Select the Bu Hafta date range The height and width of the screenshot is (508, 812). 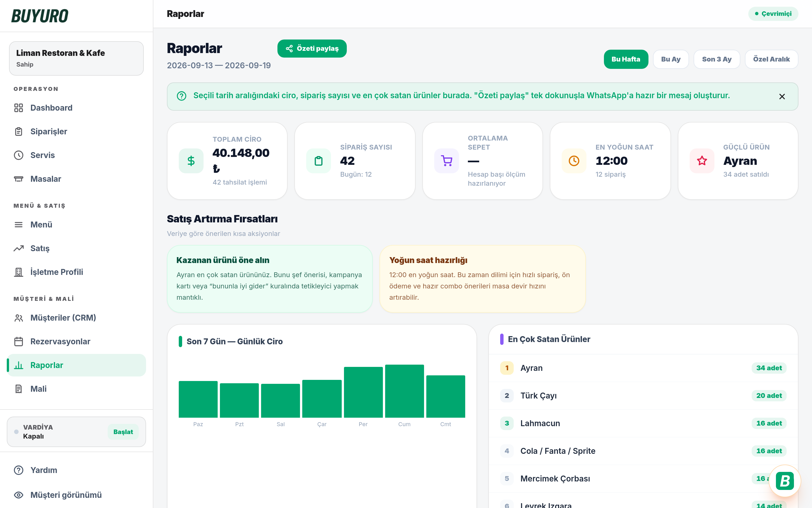coord(626,59)
